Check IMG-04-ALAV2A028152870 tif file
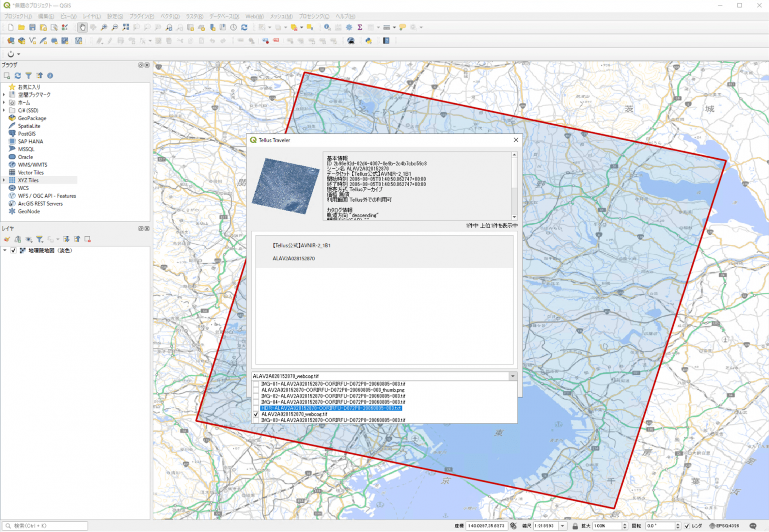 coord(256,402)
